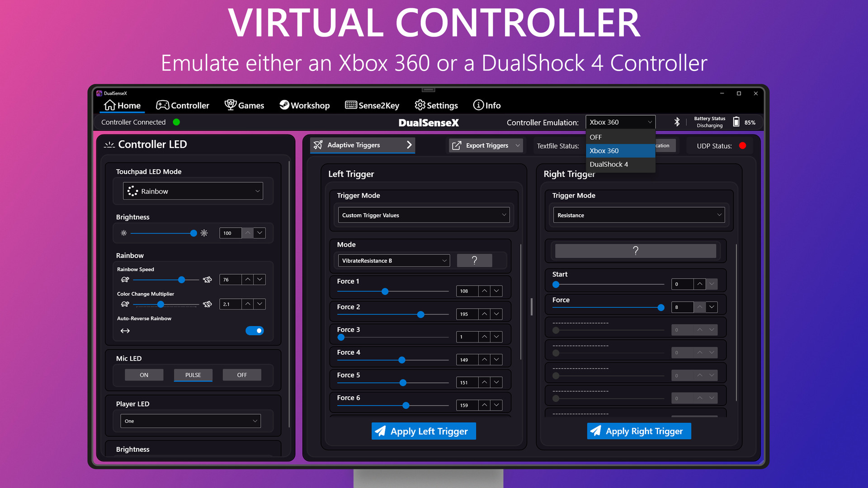
Task: Click the Right Trigger help question mark bar
Action: 635,251
